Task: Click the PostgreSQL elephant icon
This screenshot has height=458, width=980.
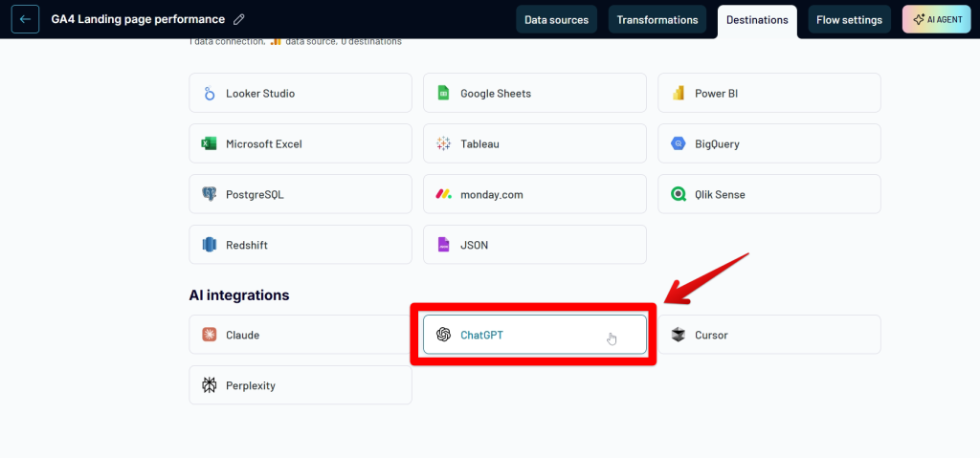Action: pos(209,194)
